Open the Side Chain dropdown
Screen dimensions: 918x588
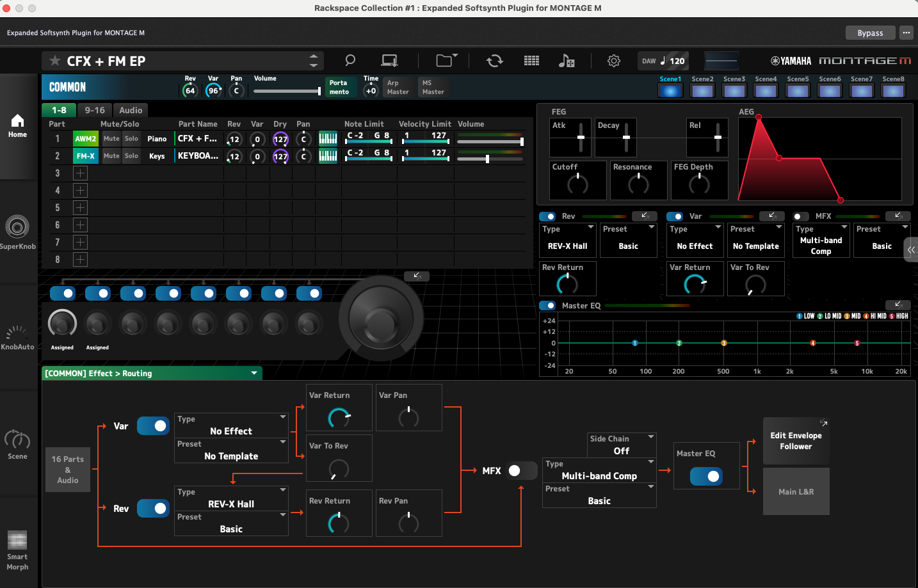pyautogui.click(x=622, y=445)
